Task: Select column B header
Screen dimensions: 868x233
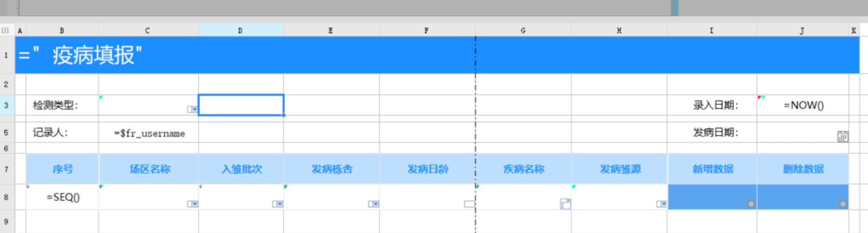Action: (x=62, y=31)
